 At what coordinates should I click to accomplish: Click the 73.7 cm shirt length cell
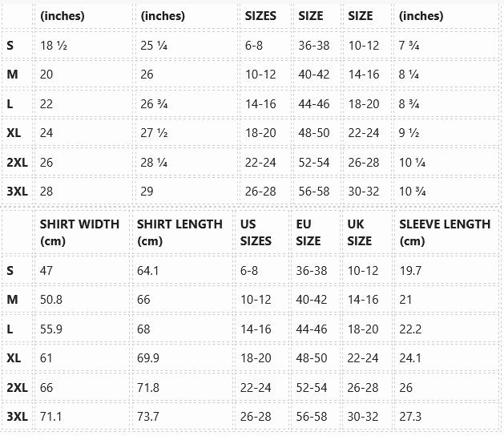coord(148,417)
